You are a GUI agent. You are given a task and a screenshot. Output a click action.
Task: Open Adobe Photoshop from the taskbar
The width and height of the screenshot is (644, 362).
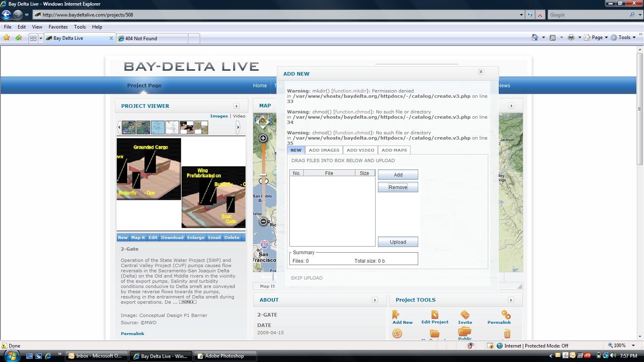pos(225,356)
